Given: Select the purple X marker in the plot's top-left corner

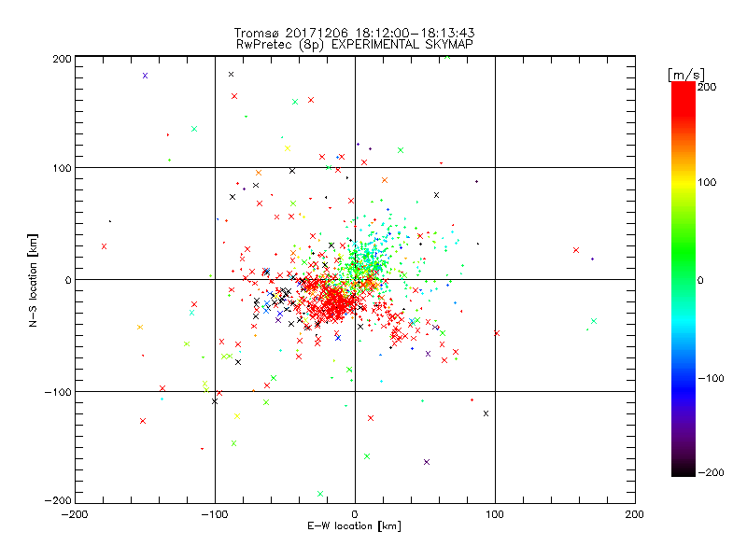Looking at the screenshot, I should click(146, 76).
